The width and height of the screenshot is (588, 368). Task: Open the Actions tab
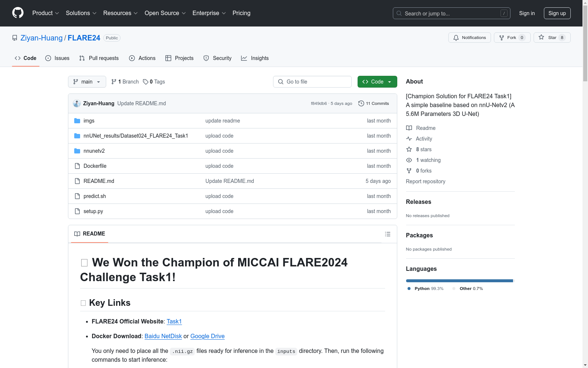[x=142, y=58]
